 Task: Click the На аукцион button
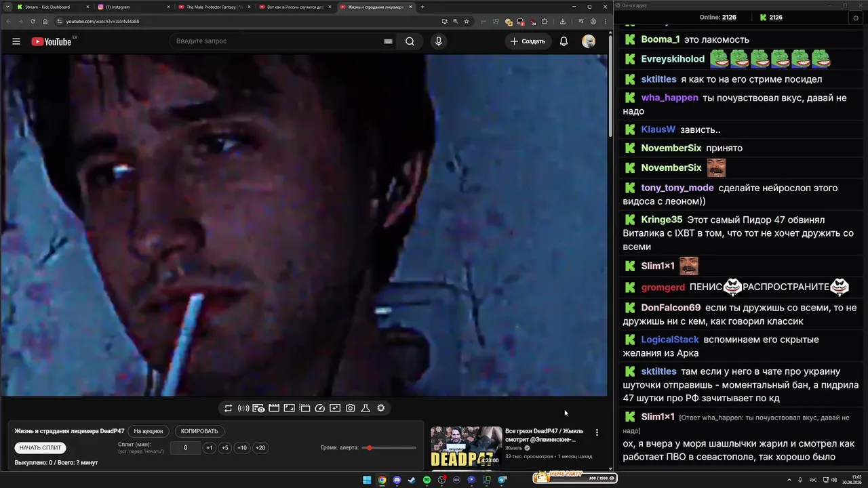(x=149, y=431)
